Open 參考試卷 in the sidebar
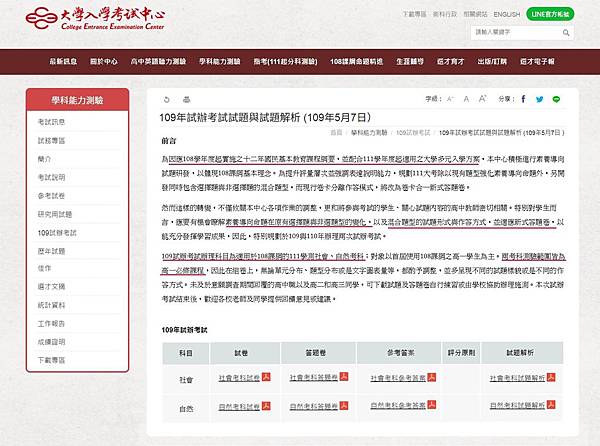Image resolution: width=600 pixels, height=446 pixels. [51, 196]
